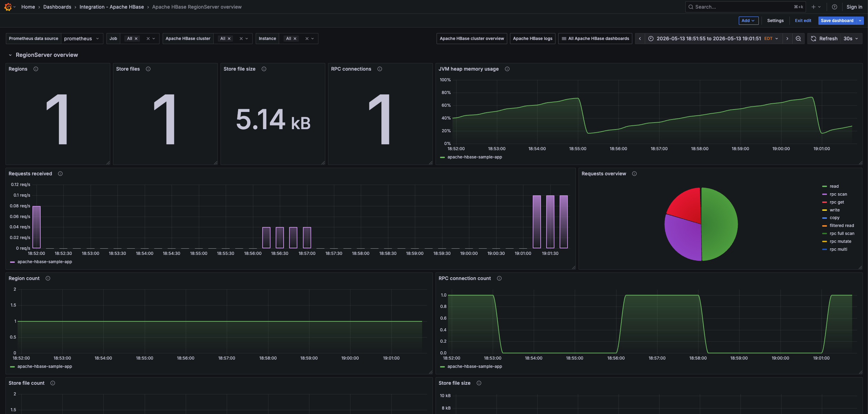
Task: Show info for RPC connection count panel
Action: [x=499, y=278]
